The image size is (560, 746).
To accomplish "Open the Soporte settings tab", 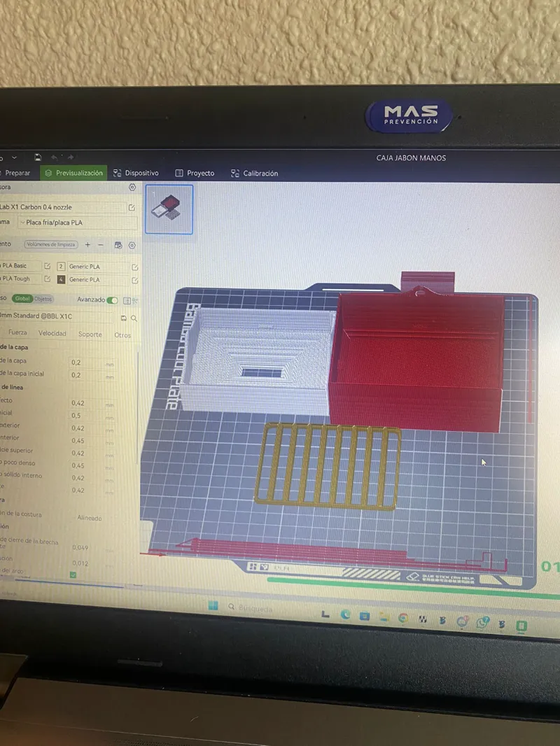I will 90,335.
